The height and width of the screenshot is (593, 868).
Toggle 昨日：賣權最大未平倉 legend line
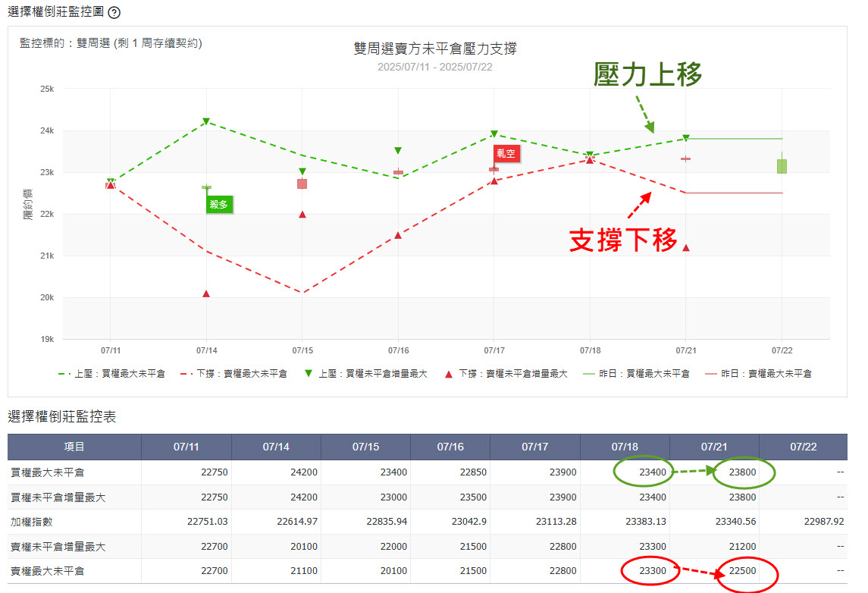pos(758,374)
